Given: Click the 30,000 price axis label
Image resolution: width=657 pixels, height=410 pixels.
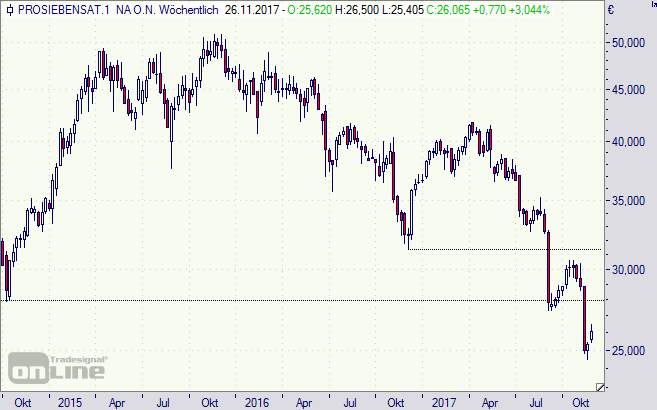Looking at the screenshot, I should [628, 270].
